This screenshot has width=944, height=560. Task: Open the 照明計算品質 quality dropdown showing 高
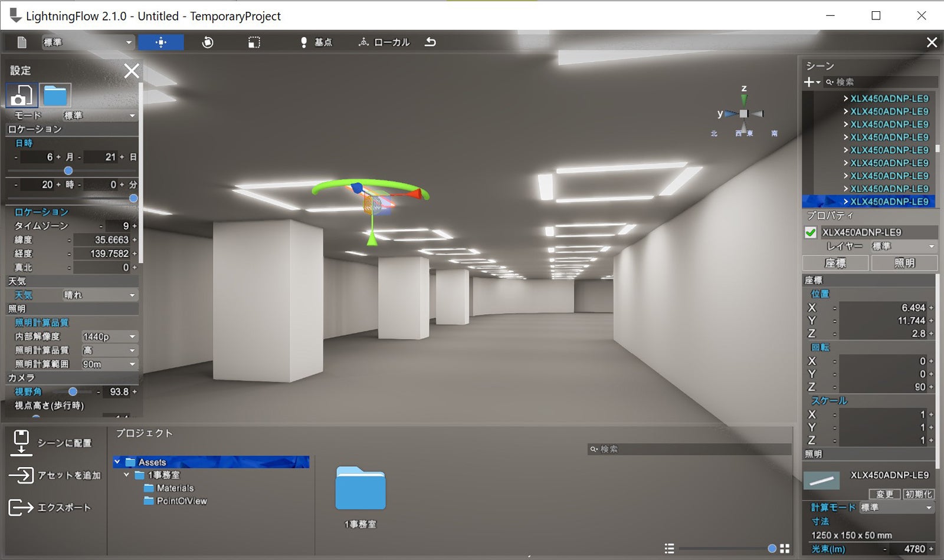click(109, 350)
